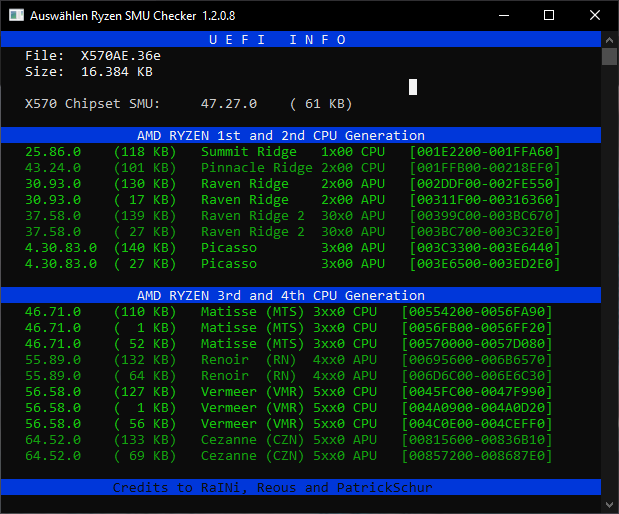Click the file name X570AE.36e
Viewport: 619px width, 514px height.
[121, 56]
